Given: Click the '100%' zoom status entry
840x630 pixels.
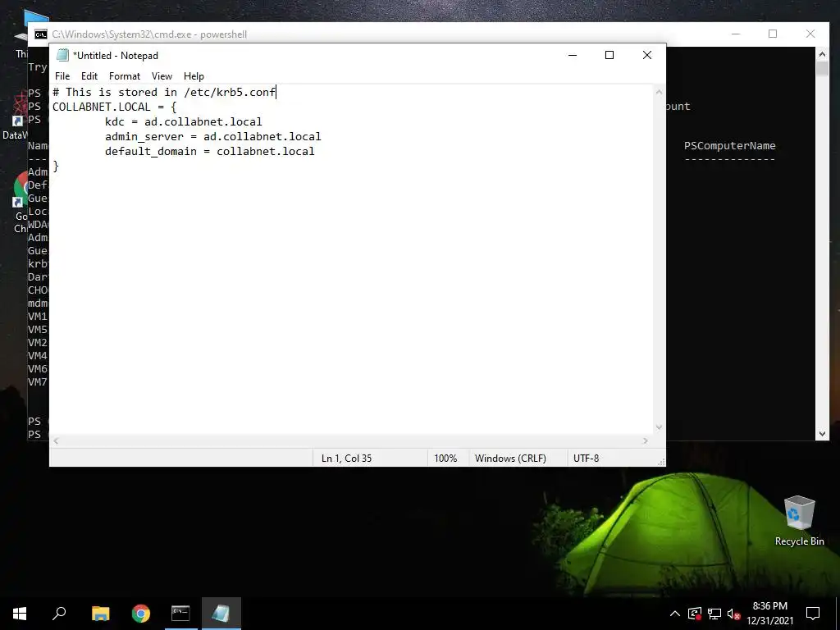Looking at the screenshot, I should point(445,459).
